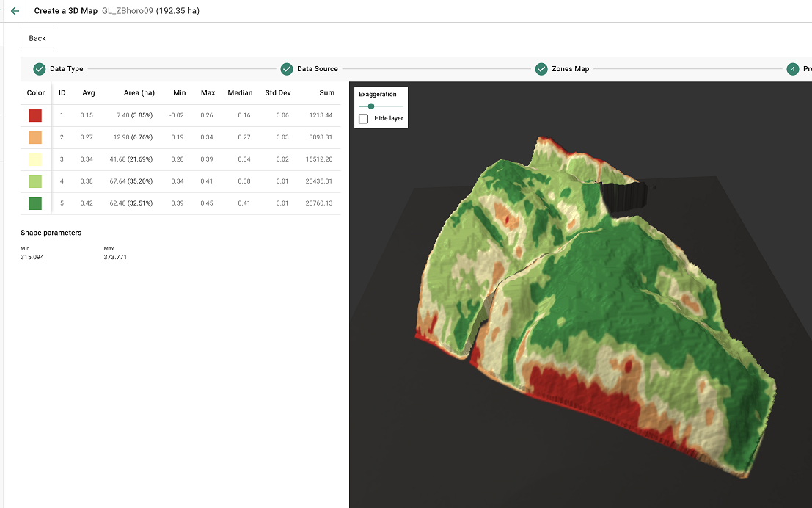Click the Back button

pos(37,38)
